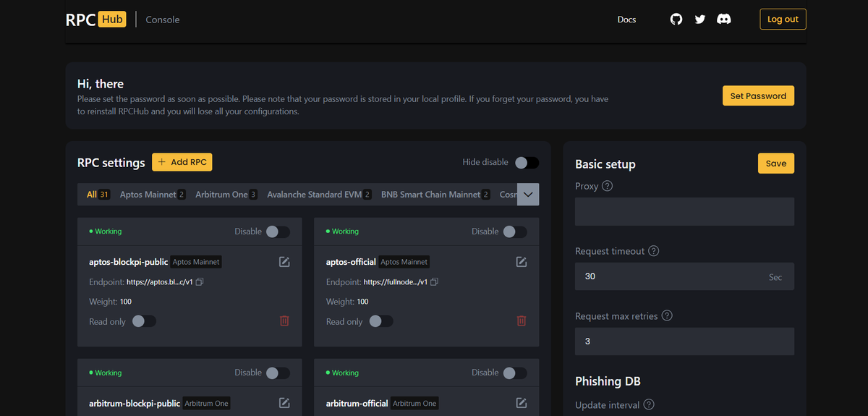Image resolution: width=868 pixels, height=416 pixels.
Task: Select the Arbitrum One tab
Action: [x=226, y=195]
